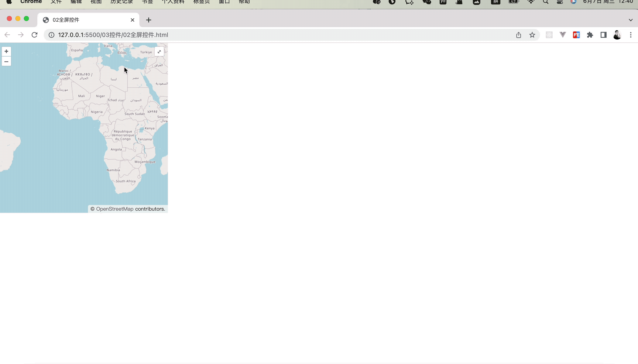The image size is (638, 364).
Task: Open the Vue devtools extension icon
Action: (x=563, y=35)
